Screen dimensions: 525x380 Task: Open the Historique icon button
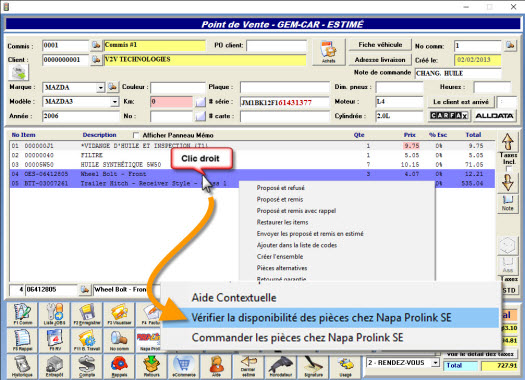pos(22,366)
